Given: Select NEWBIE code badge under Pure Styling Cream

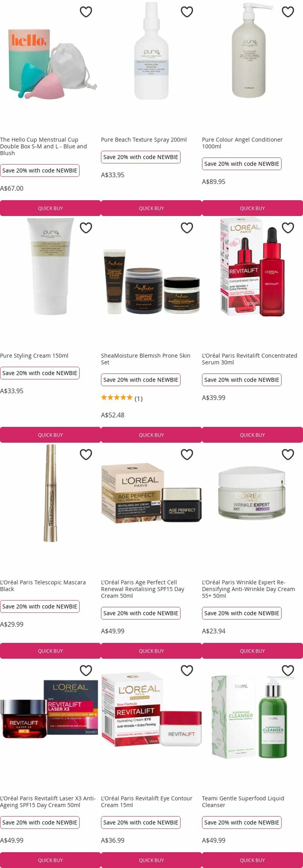Looking at the screenshot, I should coord(40,373).
